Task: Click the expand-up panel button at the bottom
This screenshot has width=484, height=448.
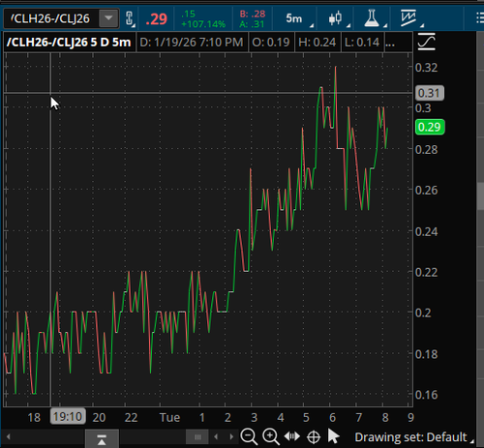Action: 102,439
